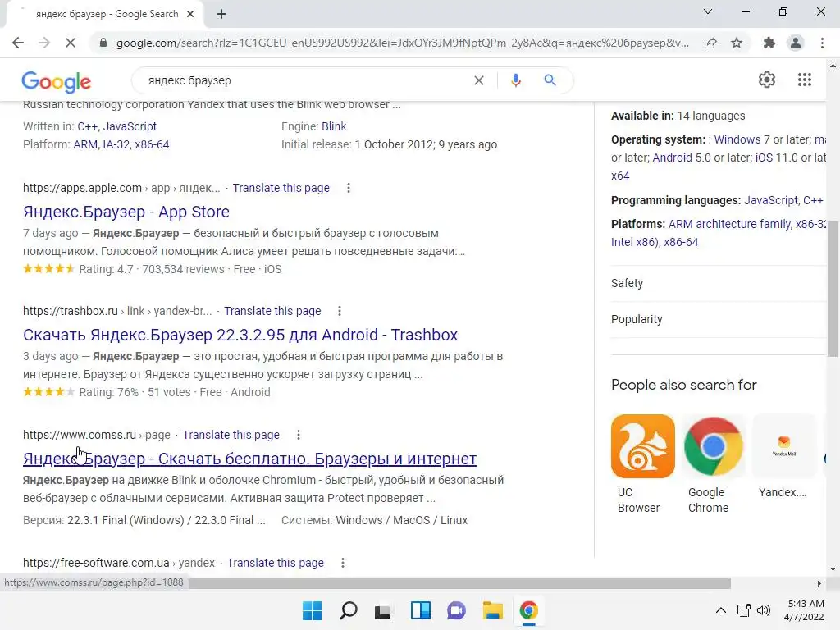Image resolution: width=840 pixels, height=630 pixels.
Task: Follow the x86-64 link beside IA-32
Action: click(152, 144)
